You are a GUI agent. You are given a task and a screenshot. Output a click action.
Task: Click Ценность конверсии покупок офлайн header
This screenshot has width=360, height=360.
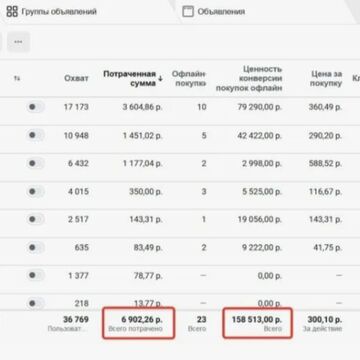249,79
